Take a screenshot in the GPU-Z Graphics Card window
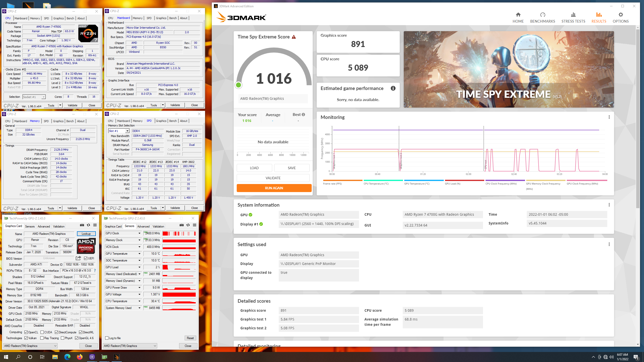Viewport: 644px width, 362px height. tap(82, 225)
